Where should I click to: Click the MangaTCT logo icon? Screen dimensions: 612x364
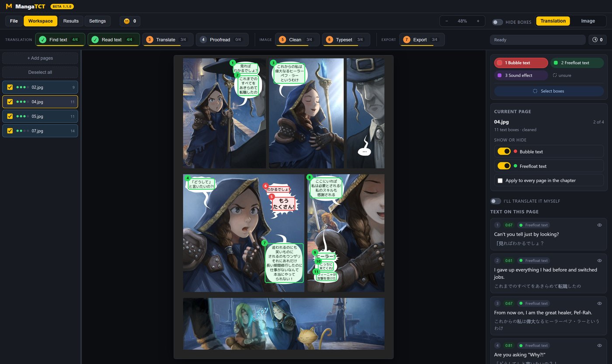coord(9,7)
